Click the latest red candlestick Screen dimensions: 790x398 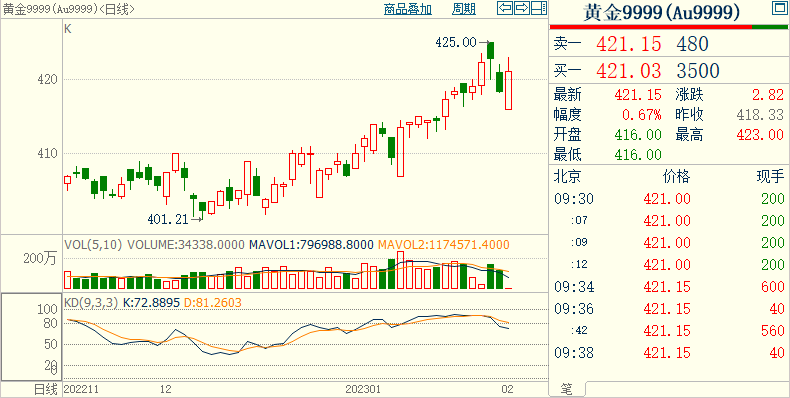509,90
